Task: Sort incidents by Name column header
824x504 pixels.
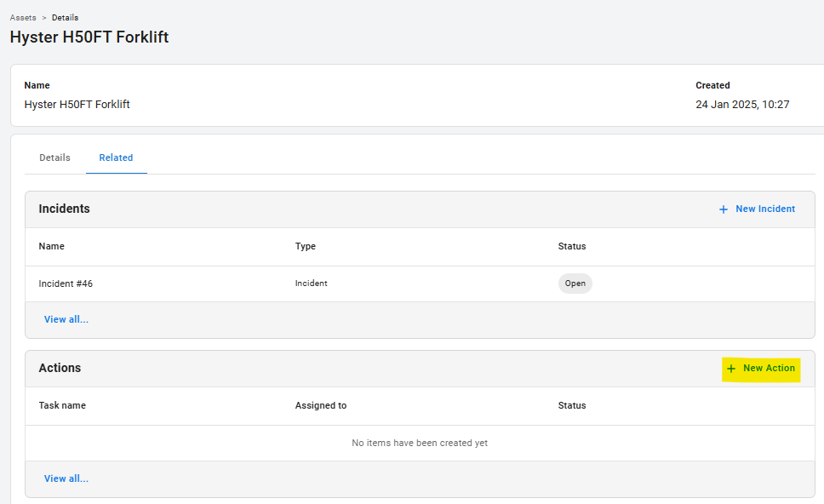Action: tap(51, 246)
